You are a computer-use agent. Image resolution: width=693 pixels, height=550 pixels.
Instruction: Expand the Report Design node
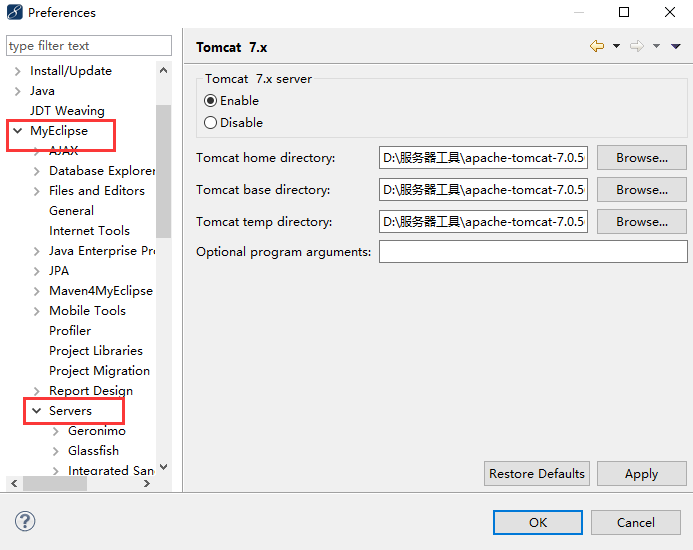click(x=37, y=391)
